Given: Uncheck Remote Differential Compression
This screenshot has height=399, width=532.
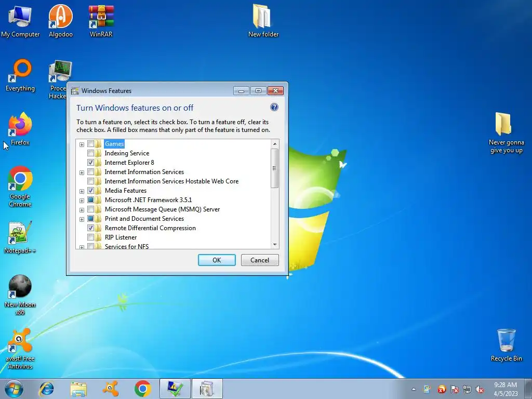Looking at the screenshot, I should (x=90, y=228).
